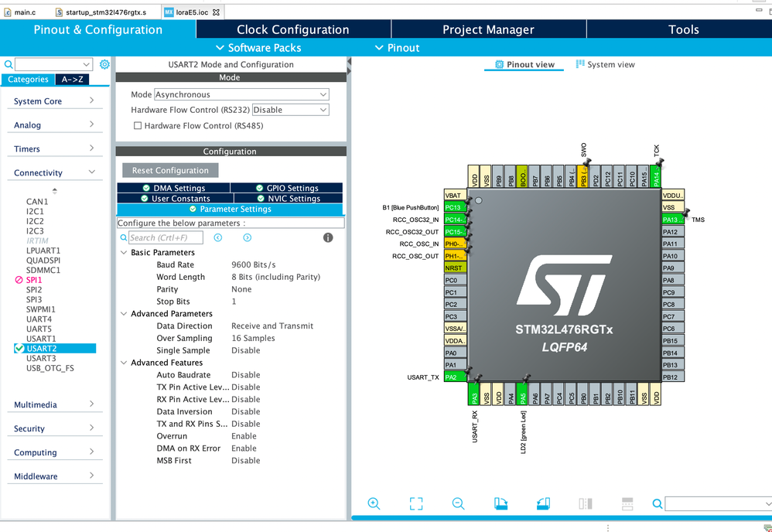
Task: Select I2C1 in the Connectivity list
Action: pyautogui.click(x=35, y=211)
